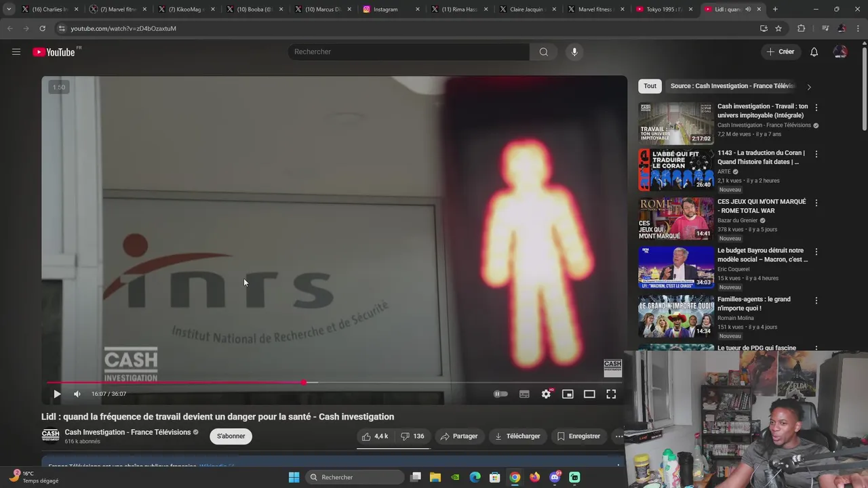Bookmark this page with the star

point(778,28)
